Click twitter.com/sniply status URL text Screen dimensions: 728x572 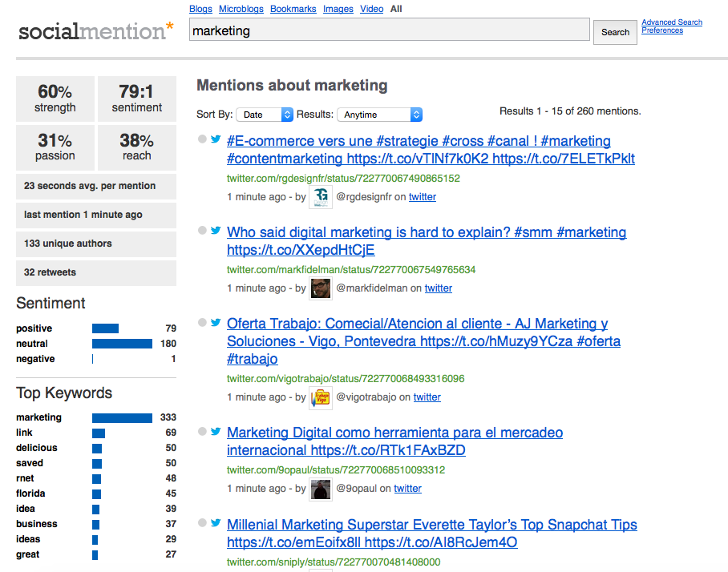tap(334, 562)
